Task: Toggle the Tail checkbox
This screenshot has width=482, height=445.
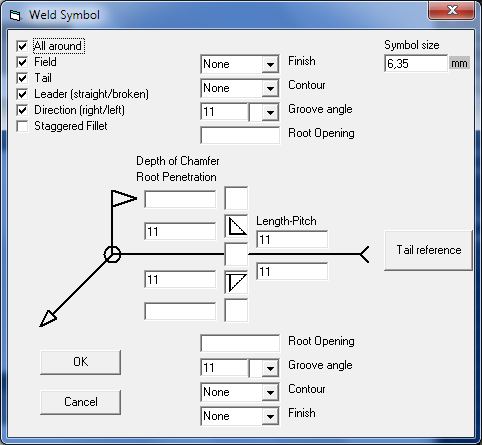Action: click(x=22, y=78)
